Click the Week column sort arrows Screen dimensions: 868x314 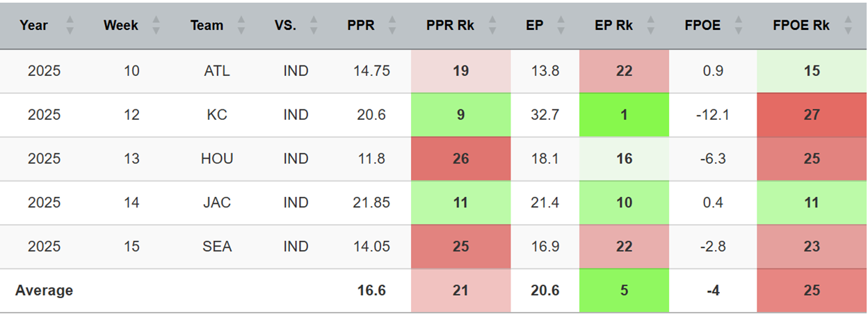pyautogui.click(x=156, y=26)
